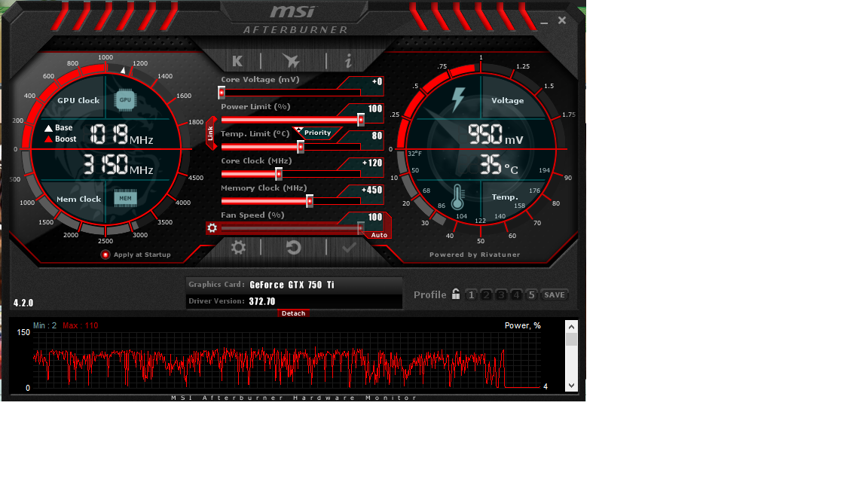Click the MEM chip icon
868x488 pixels.
(126, 198)
